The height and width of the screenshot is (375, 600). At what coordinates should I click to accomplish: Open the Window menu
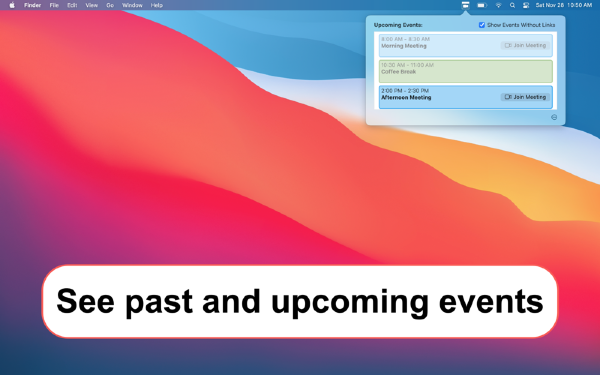click(x=132, y=5)
